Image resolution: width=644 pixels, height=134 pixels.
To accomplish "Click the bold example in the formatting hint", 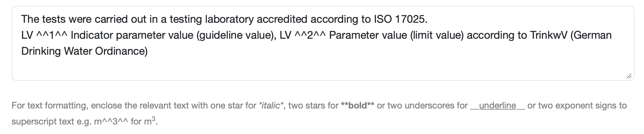I will tap(357, 106).
